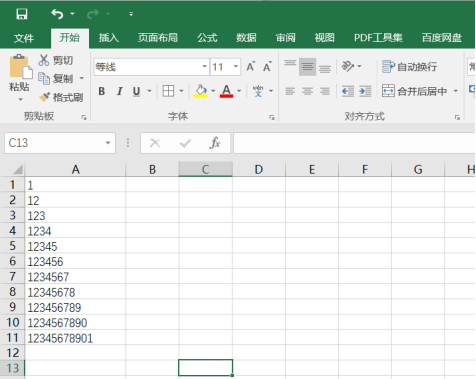The width and height of the screenshot is (476, 379).
Task: Center text horizontally icon
Action: pos(307,91)
